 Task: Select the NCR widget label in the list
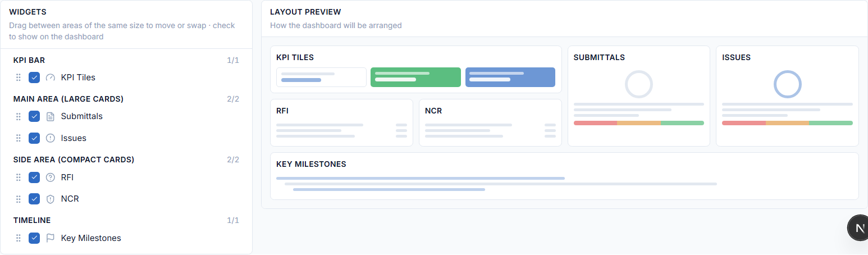click(70, 199)
